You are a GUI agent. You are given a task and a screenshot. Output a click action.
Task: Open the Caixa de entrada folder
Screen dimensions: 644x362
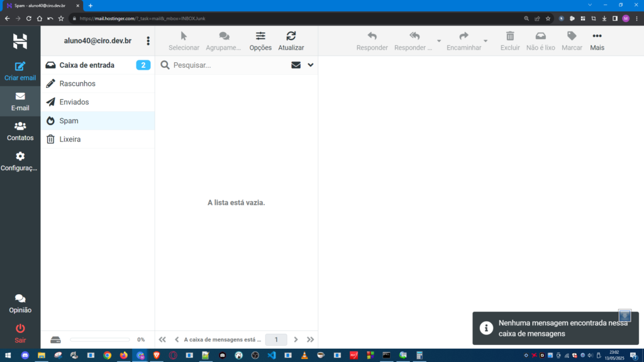(87, 65)
